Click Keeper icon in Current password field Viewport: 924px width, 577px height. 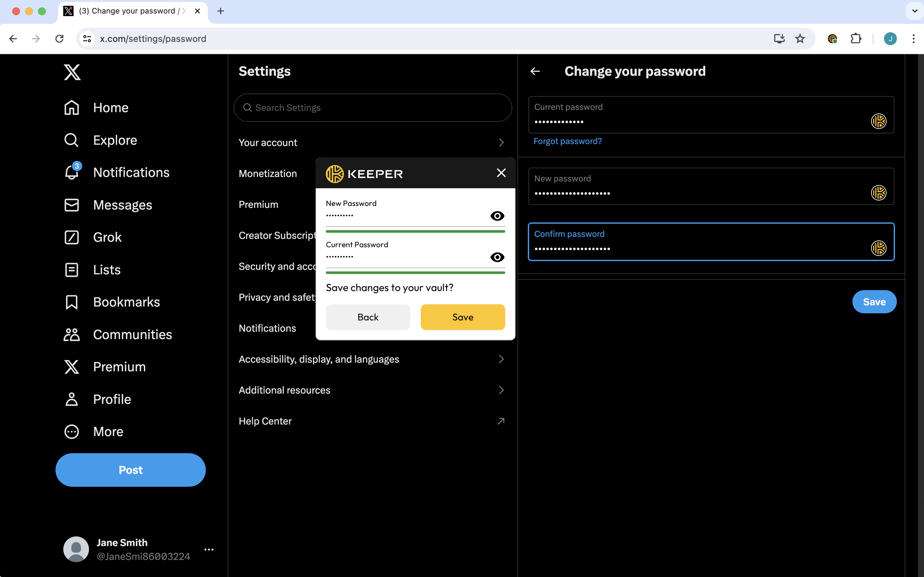tap(878, 121)
